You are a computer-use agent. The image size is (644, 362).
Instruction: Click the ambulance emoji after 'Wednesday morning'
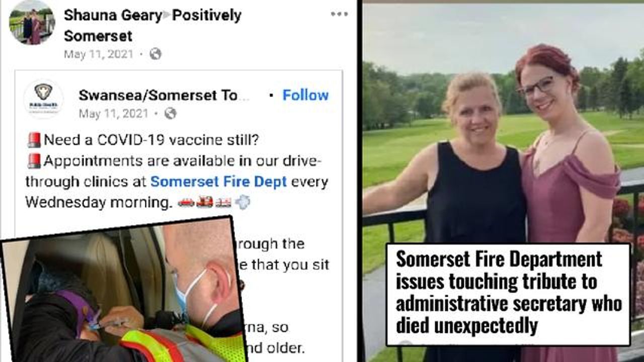pos(223,202)
